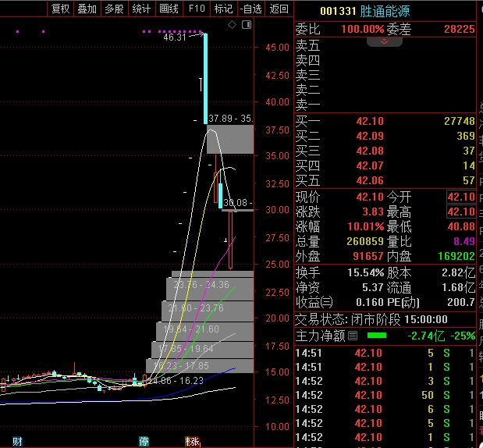Select stock code 001331
This screenshot has height=448, width=483.
tap(338, 11)
